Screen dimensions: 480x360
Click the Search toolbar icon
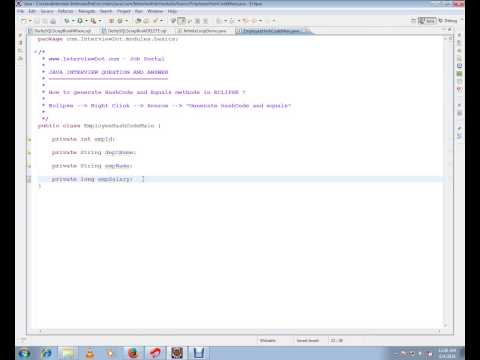pos(155,21)
